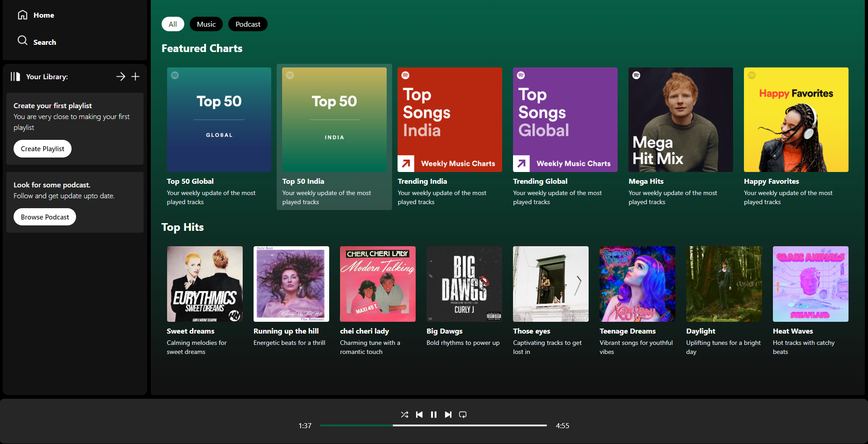868x444 pixels.
Task: Open the Happy Favorites cover
Action: click(x=796, y=119)
